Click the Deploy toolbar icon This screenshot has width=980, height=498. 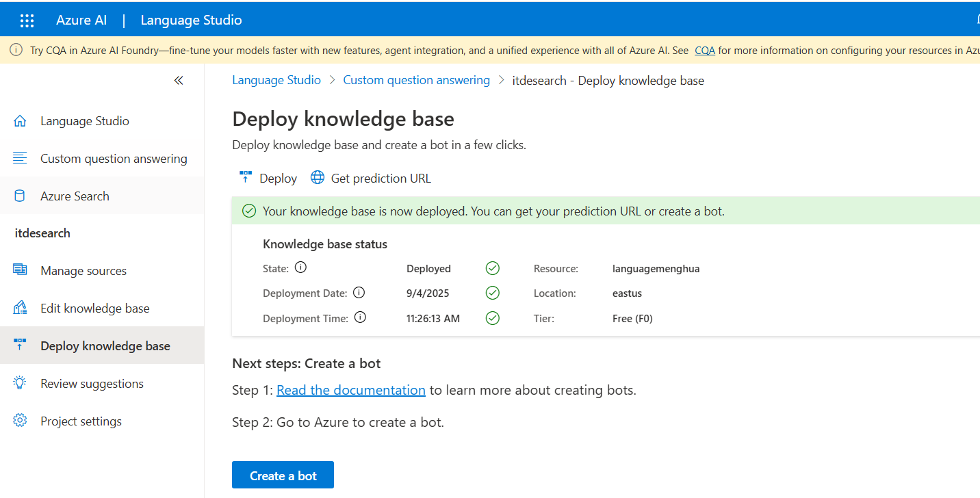[246, 178]
